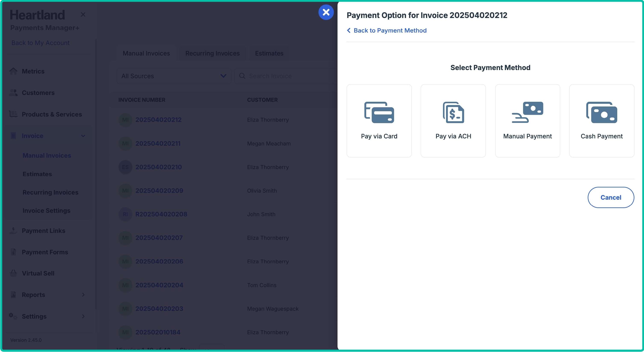This screenshot has width=644, height=352.
Task: Collapse the Invoice submenu chevron
Action: pos(83,136)
